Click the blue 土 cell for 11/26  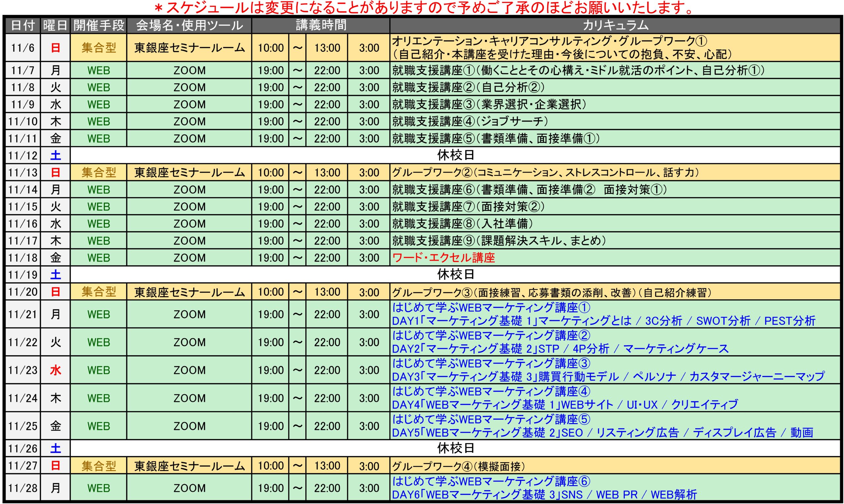[x=55, y=449]
